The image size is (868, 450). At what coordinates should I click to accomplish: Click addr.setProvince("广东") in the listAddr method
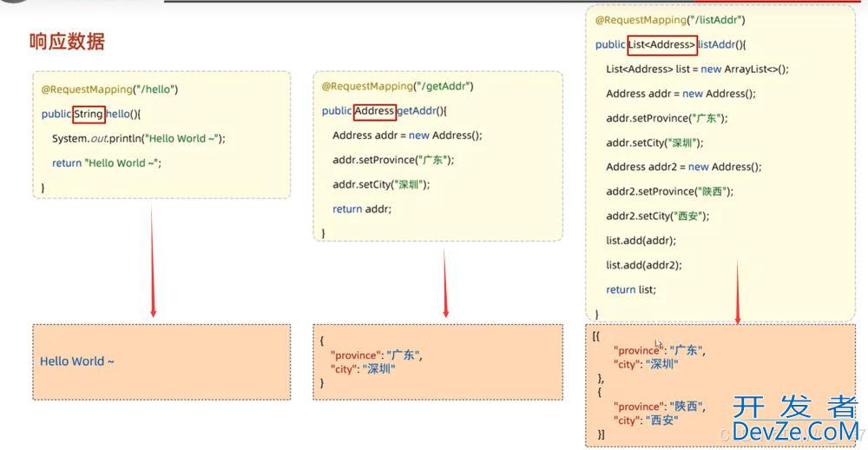pos(667,118)
